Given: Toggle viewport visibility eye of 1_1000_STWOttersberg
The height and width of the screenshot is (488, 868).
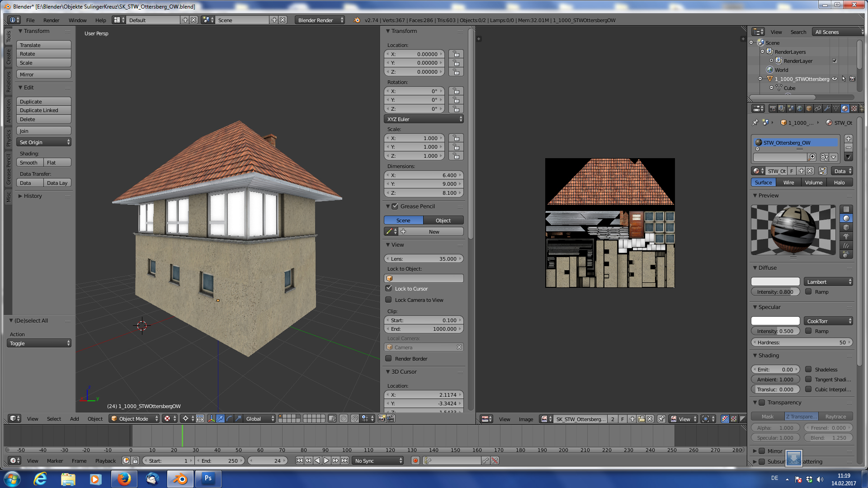Looking at the screenshot, I should 835,79.
